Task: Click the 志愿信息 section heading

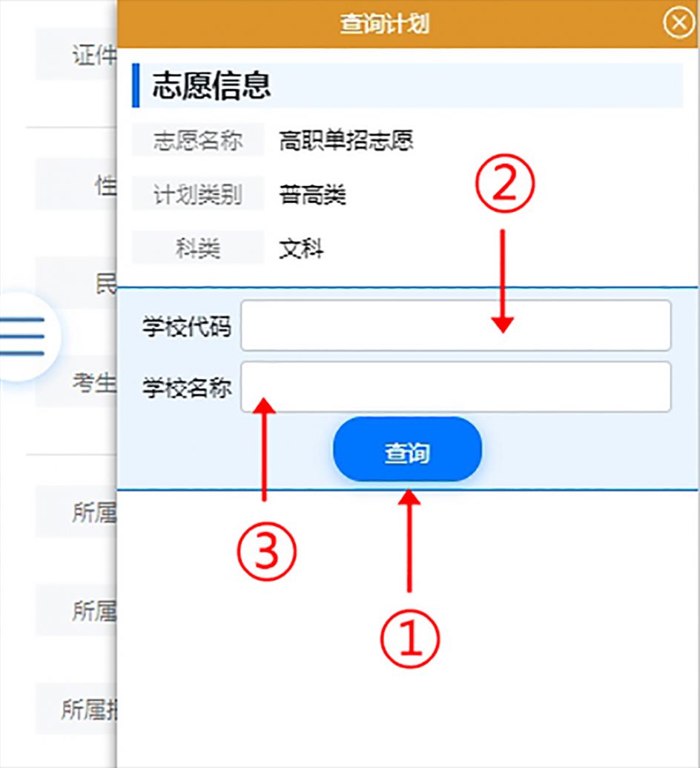Action: [211, 86]
